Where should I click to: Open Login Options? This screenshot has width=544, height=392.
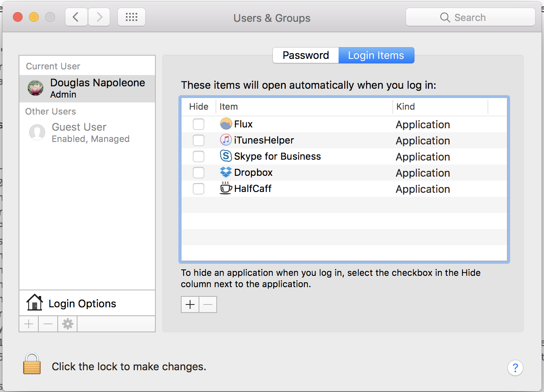(87, 303)
